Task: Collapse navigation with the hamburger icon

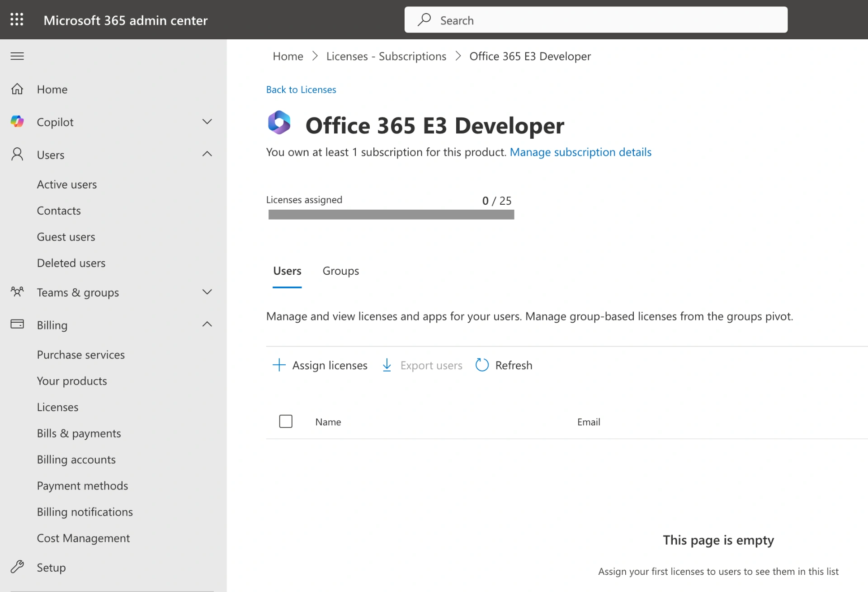Action: (x=17, y=56)
